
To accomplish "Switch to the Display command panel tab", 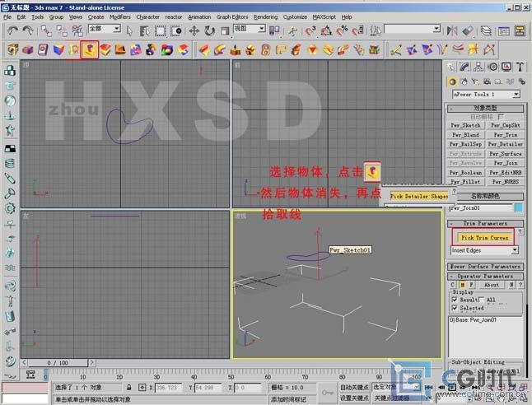I will pyautogui.click(x=506, y=67).
